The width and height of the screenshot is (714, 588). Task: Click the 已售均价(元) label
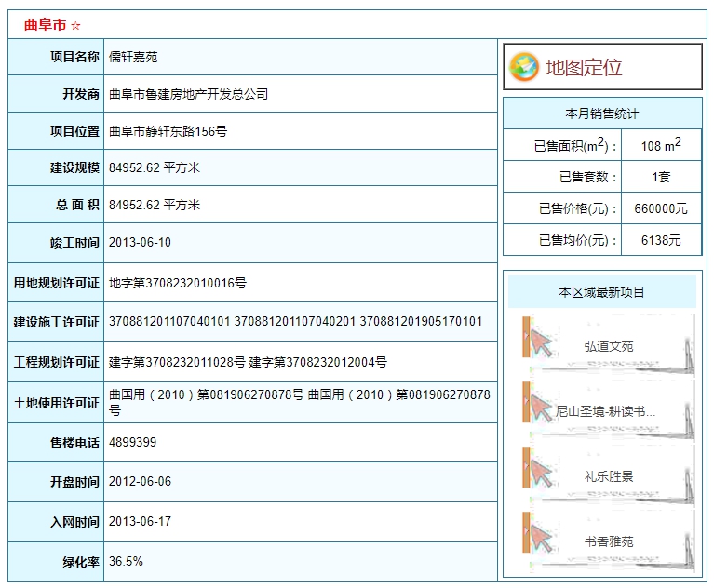tap(577, 240)
